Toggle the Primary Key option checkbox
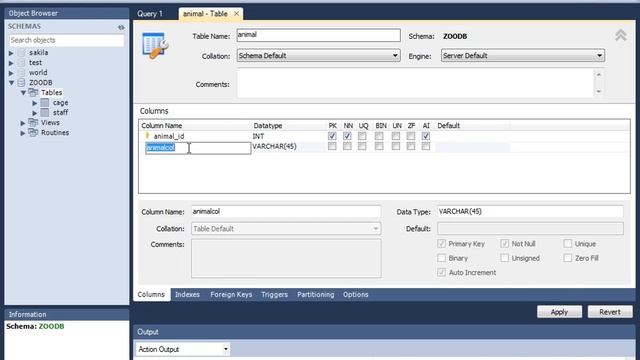 441,244
